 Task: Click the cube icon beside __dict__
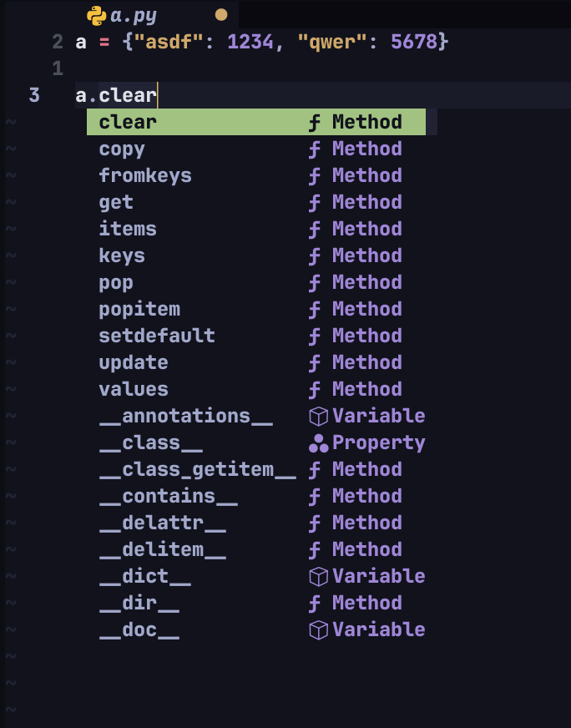[318, 577]
